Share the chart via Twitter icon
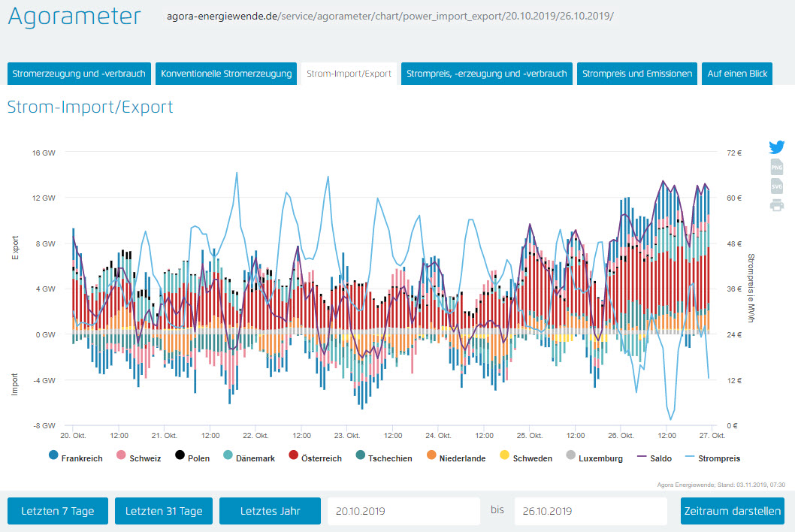The image size is (795, 532). [x=776, y=147]
